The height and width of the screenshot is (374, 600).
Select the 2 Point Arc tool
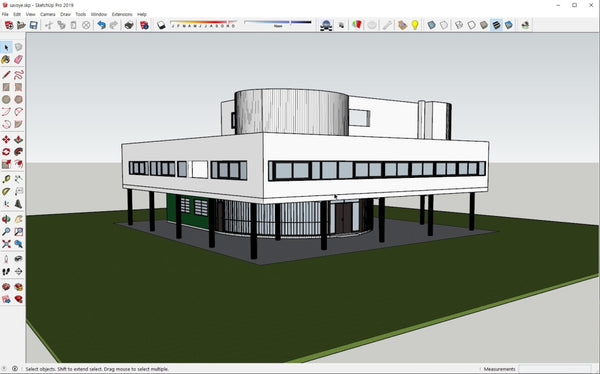pyautogui.click(x=18, y=112)
